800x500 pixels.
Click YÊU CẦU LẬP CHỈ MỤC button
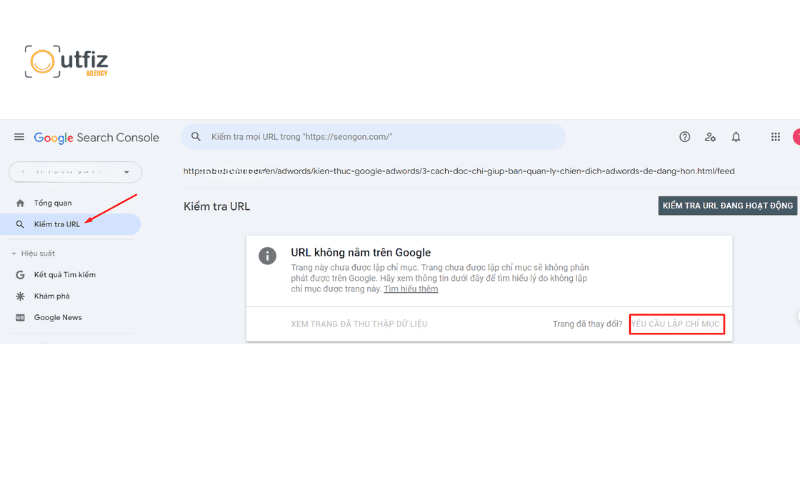pos(677,324)
